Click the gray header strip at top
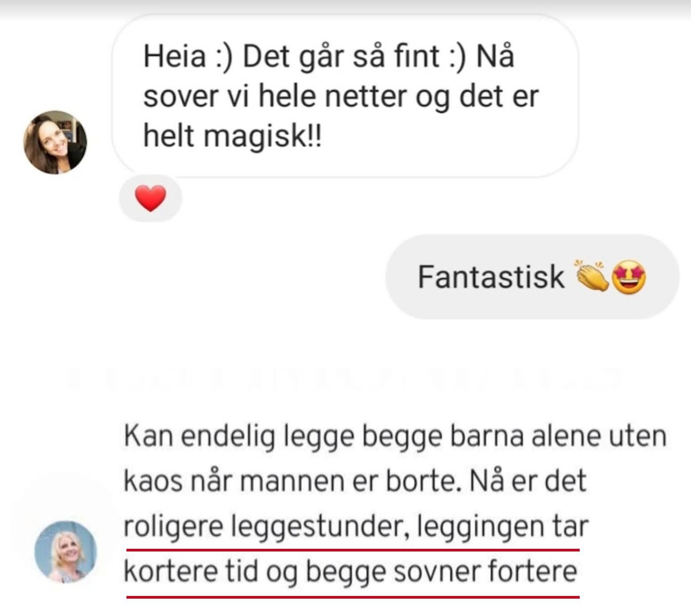The height and width of the screenshot is (616, 691). click(x=345, y=8)
